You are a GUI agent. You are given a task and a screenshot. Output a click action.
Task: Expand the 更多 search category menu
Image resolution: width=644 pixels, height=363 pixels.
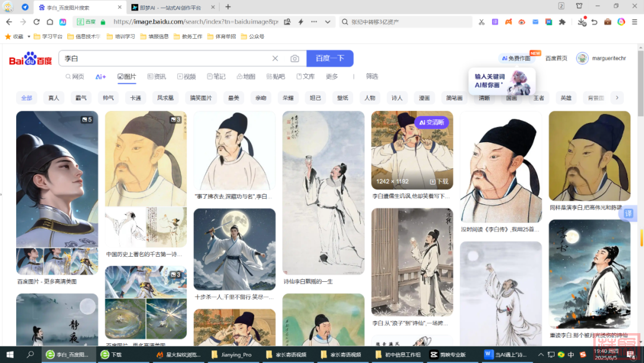pyautogui.click(x=332, y=76)
